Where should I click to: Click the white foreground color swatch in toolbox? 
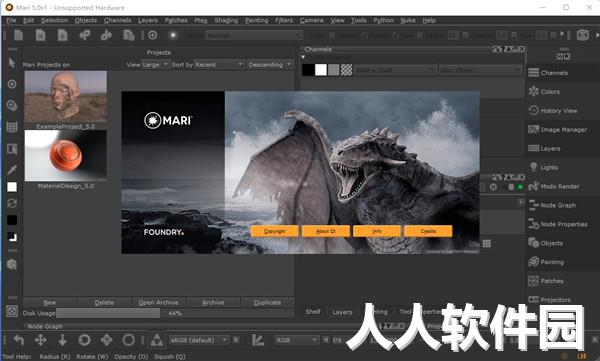click(x=12, y=187)
